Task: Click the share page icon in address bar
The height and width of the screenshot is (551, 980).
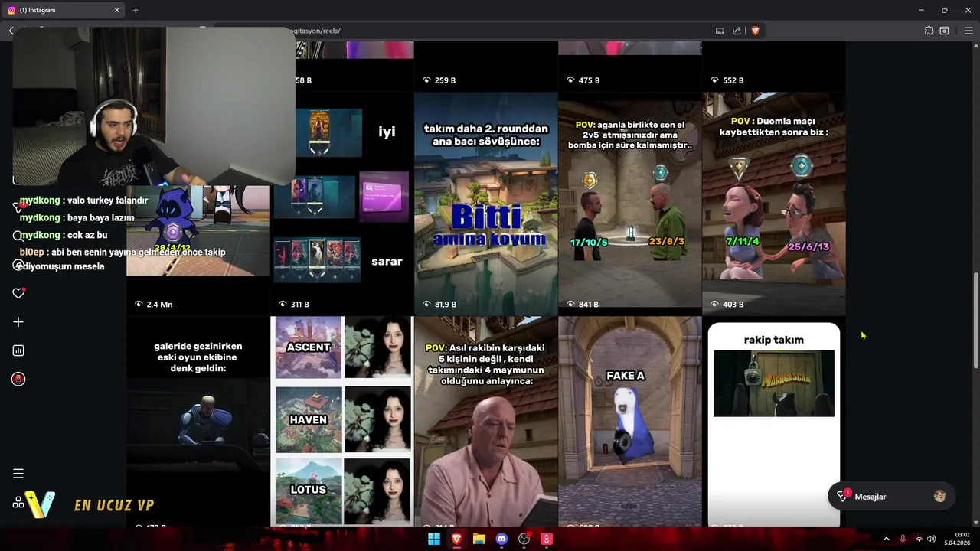Action: coord(737,31)
